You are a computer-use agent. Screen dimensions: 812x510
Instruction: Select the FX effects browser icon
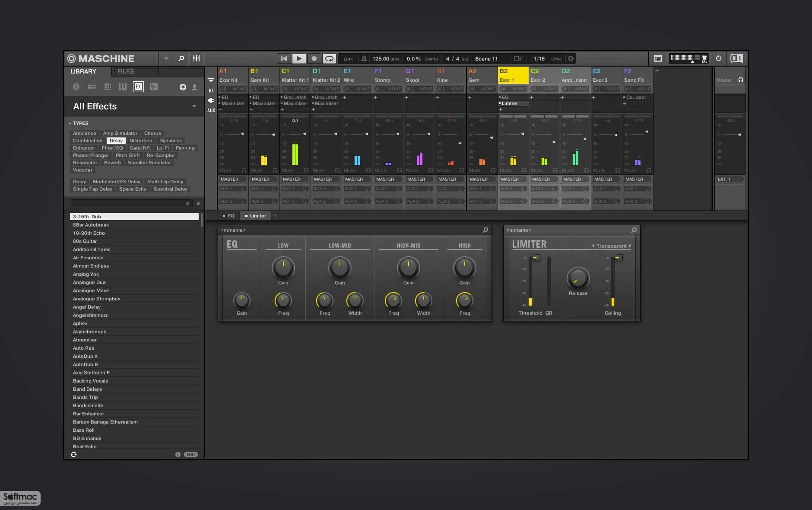click(x=138, y=87)
